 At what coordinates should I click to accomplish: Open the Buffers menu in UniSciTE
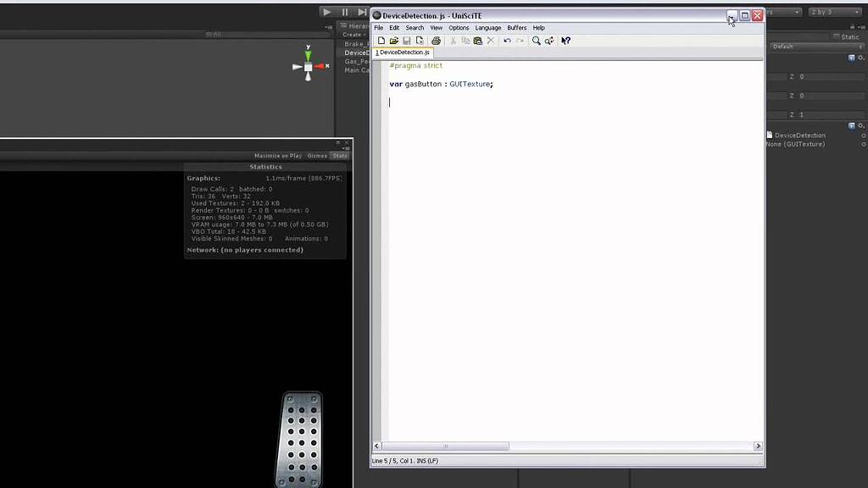517,27
